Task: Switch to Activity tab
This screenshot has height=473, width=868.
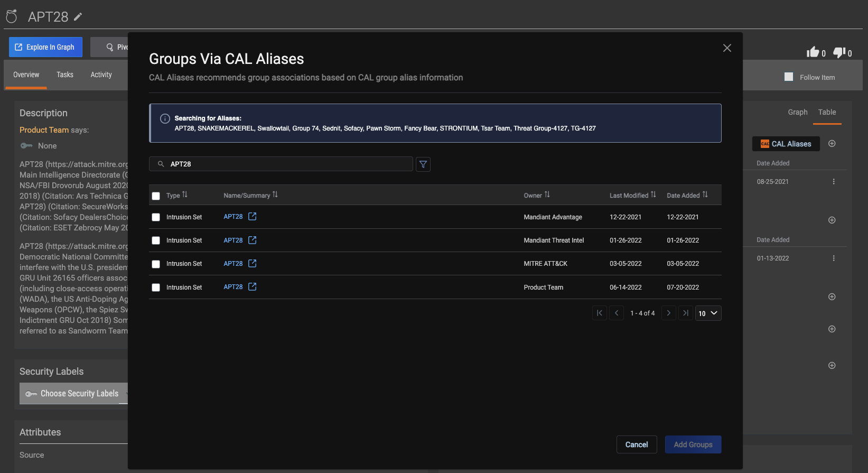Action: point(101,75)
